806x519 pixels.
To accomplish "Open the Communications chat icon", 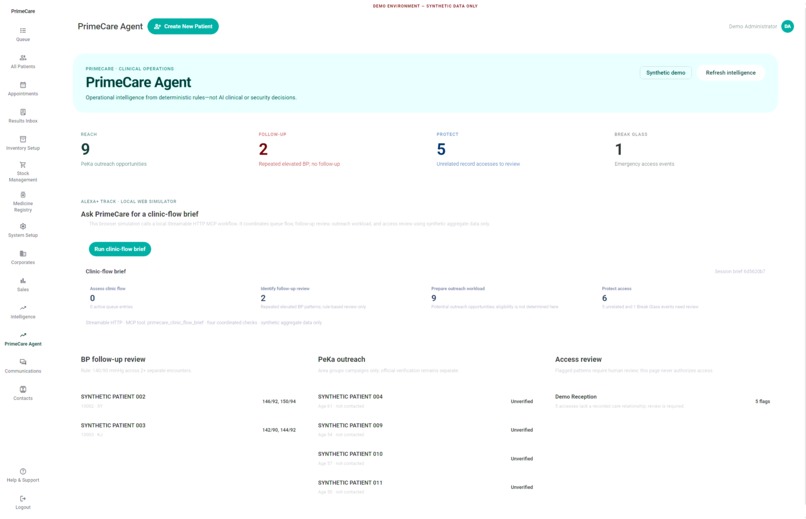I will (x=23, y=362).
